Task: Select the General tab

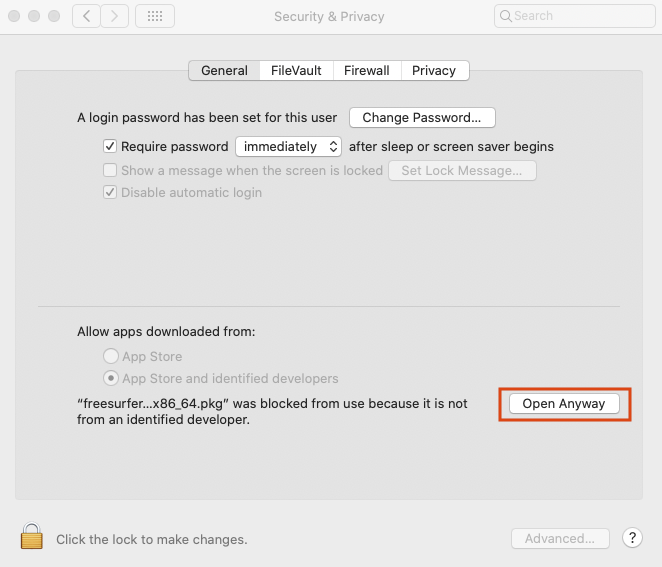Action: [x=224, y=70]
